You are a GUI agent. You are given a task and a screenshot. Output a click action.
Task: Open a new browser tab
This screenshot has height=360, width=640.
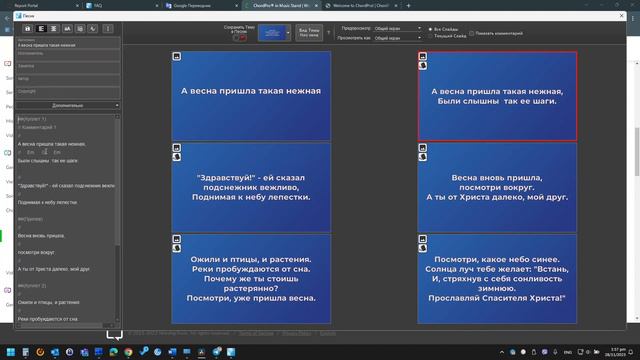[409, 6]
